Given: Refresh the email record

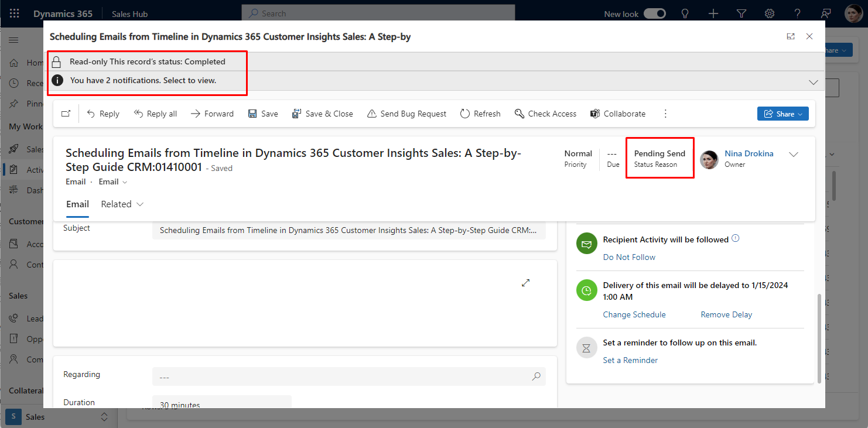Looking at the screenshot, I should point(480,114).
